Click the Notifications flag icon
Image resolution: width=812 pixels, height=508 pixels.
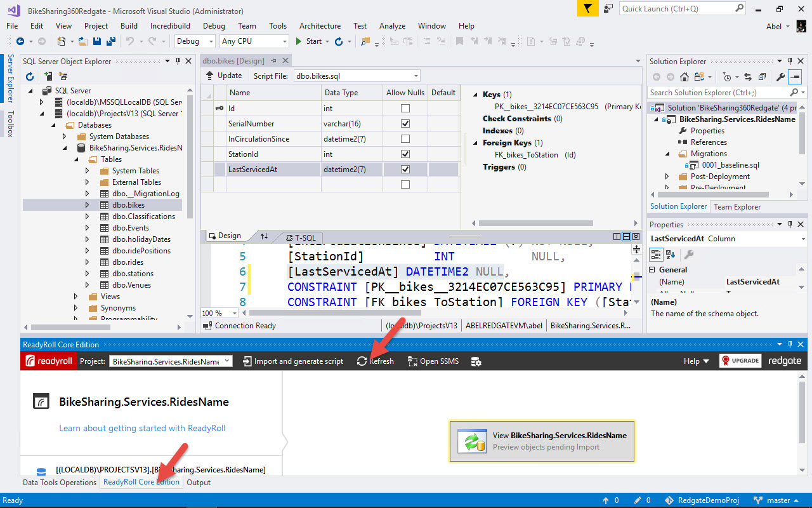(587, 8)
